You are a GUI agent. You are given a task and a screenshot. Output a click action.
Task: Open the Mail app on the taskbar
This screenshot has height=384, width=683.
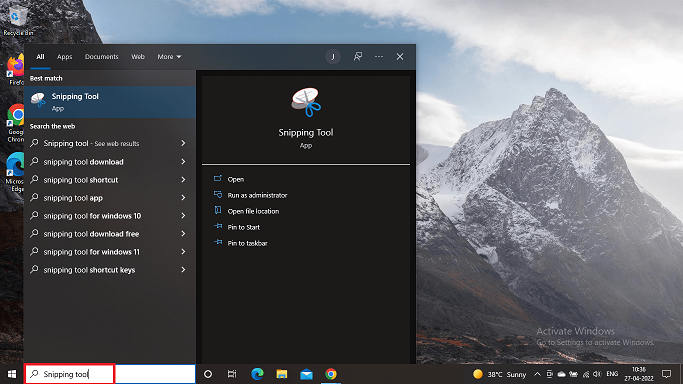(x=306, y=374)
